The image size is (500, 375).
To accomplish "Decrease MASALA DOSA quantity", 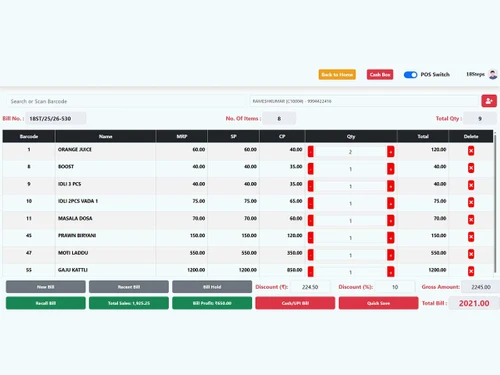I will [x=311, y=220].
